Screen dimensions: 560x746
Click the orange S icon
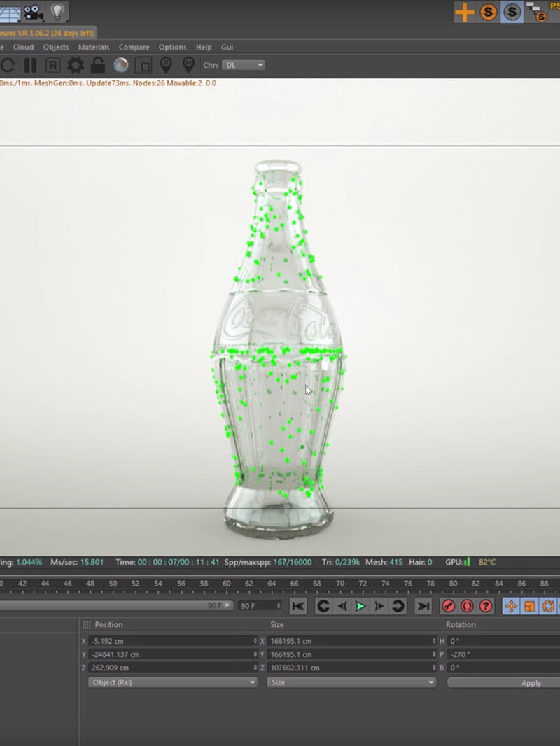(488, 12)
